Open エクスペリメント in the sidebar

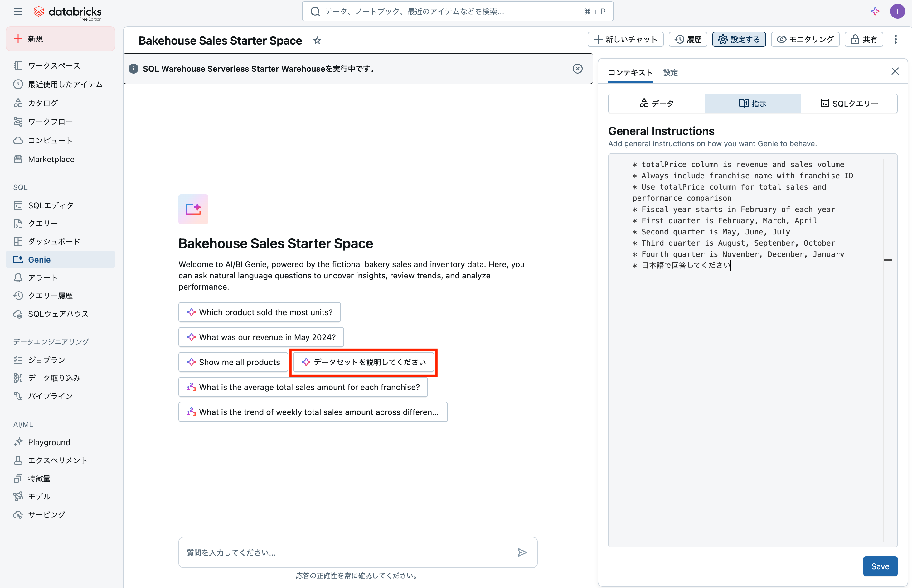pos(60,460)
